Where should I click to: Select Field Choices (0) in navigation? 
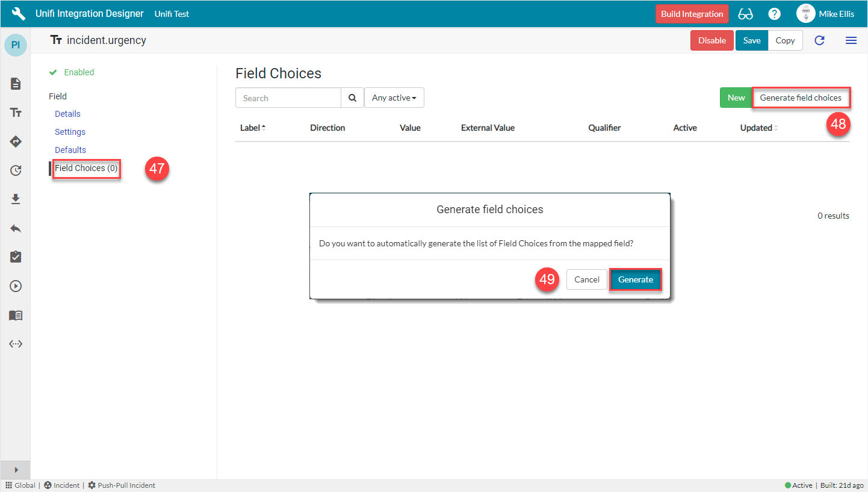coord(86,168)
